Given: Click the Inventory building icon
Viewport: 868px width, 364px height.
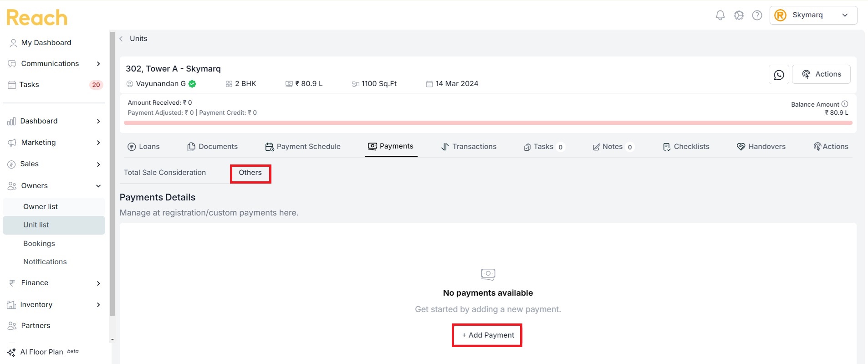Looking at the screenshot, I should point(11,305).
